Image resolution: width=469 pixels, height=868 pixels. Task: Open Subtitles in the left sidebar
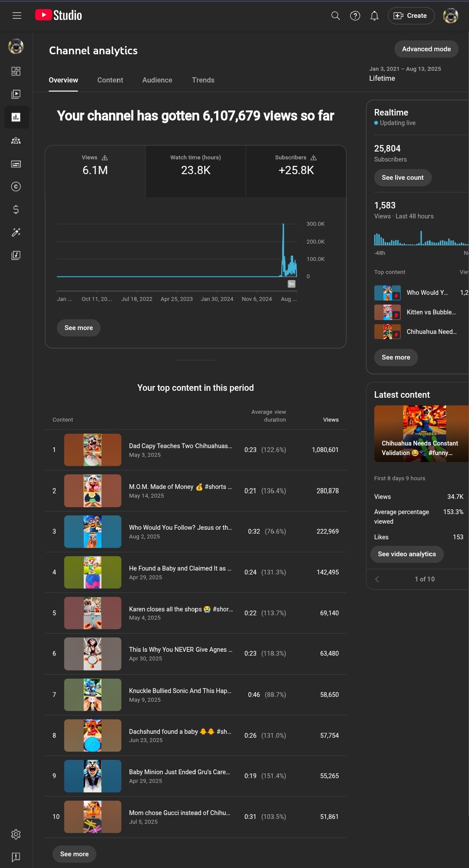[16, 164]
